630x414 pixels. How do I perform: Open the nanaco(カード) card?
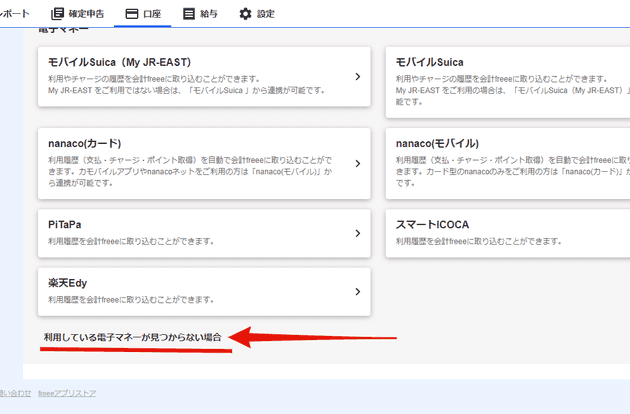click(204, 164)
